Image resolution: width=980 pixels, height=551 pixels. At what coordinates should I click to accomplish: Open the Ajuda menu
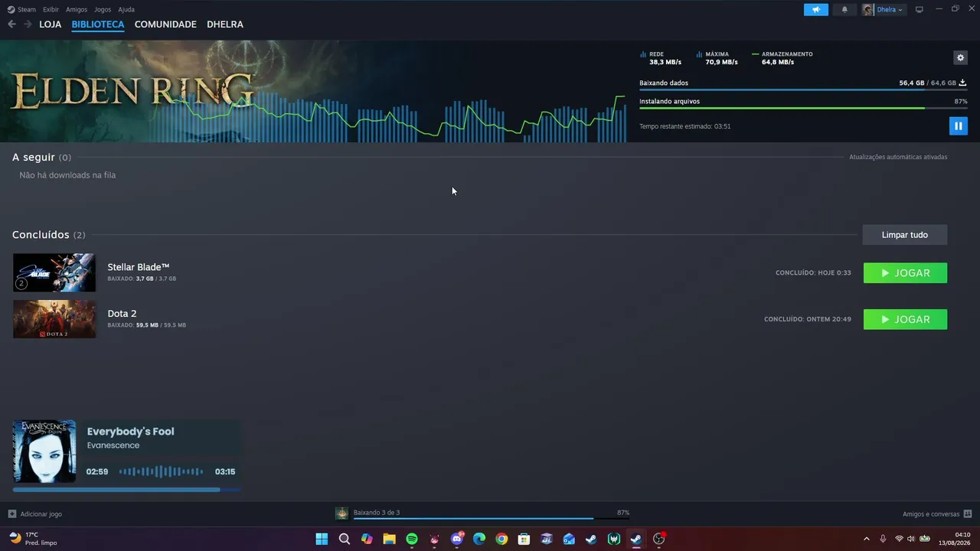[126, 9]
